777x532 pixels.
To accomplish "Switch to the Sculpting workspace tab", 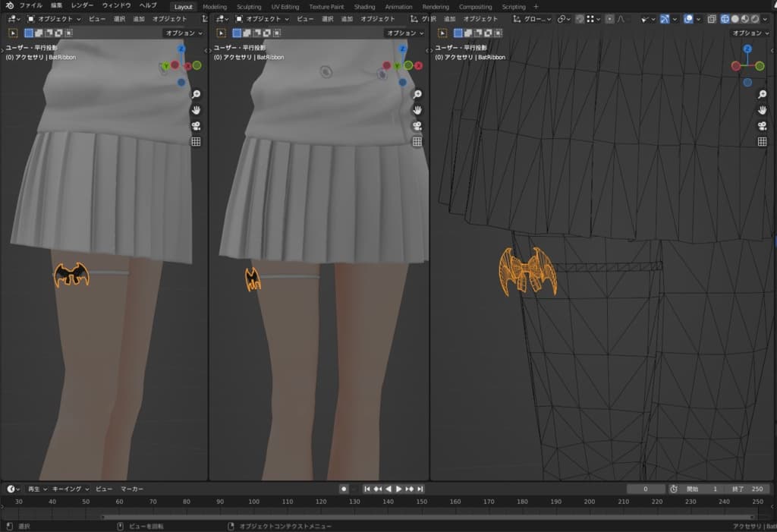I will pos(249,7).
